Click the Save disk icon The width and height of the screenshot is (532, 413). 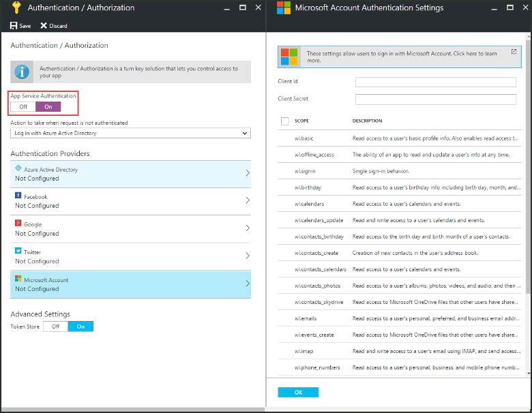(x=14, y=26)
